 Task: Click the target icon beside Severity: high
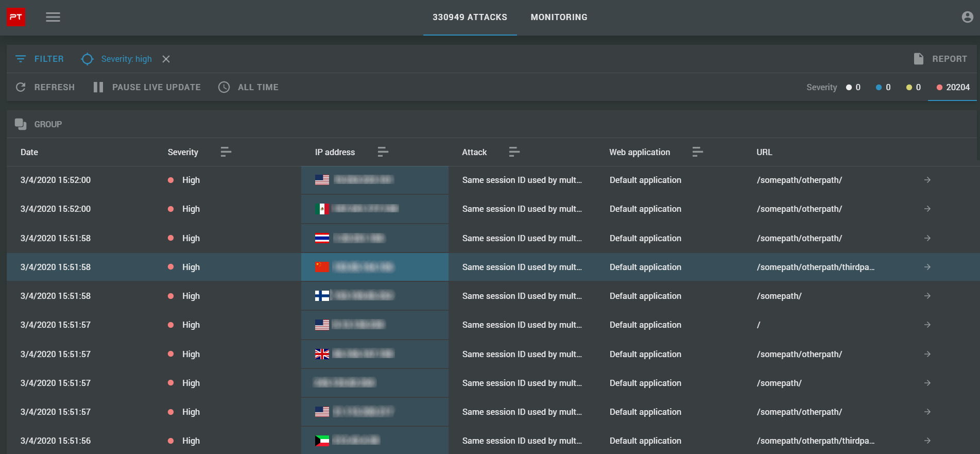pos(88,59)
